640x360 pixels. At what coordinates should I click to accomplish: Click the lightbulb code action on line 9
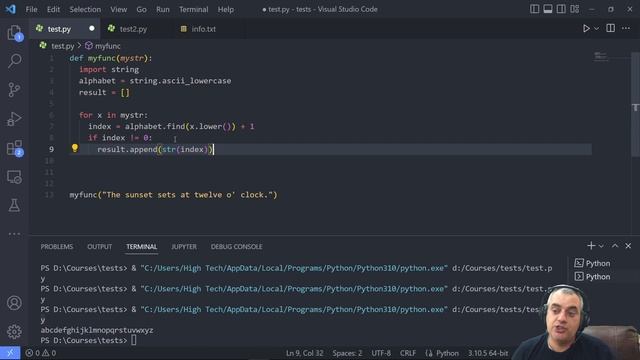click(75, 148)
